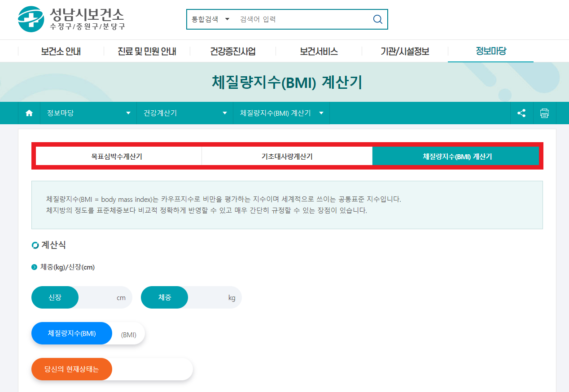
Task: Click the home icon in the breadcrumb
Action: [x=29, y=113]
